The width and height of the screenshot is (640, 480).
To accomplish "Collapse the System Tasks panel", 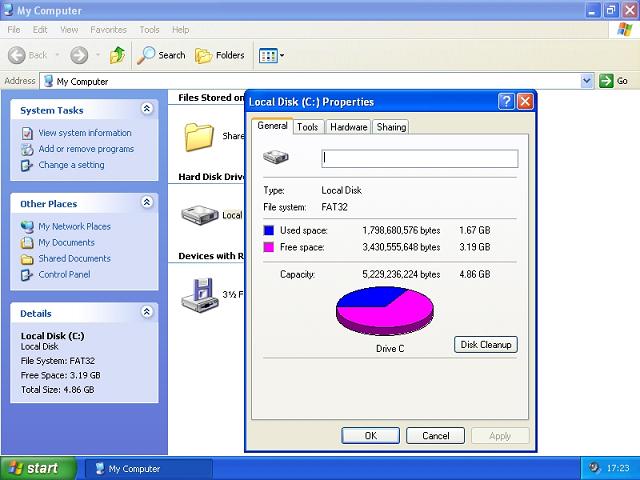I will (x=147, y=109).
